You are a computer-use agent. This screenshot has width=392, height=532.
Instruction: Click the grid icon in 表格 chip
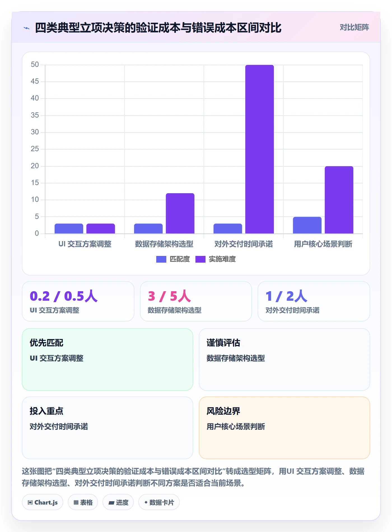tap(76, 503)
